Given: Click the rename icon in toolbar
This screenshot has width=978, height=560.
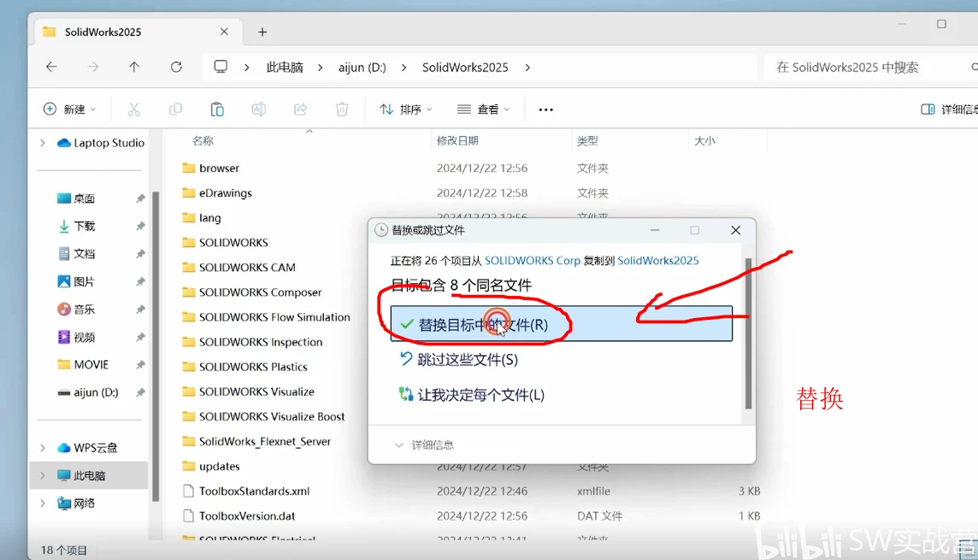Looking at the screenshot, I should coord(258,109).
